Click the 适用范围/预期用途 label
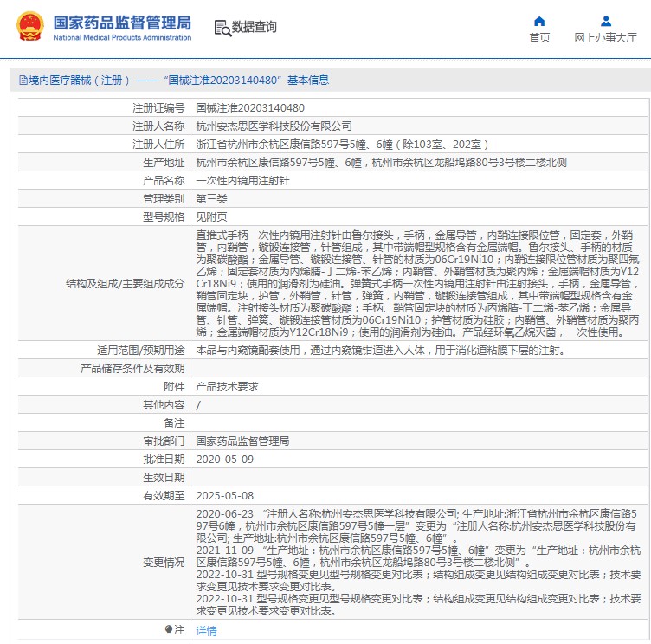Viewport: 651px width, 644px height. pos(141,351)
